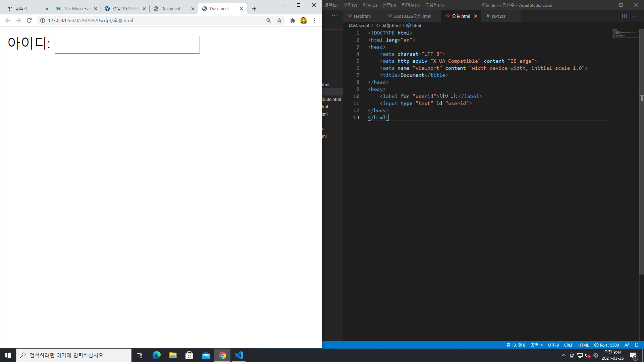Open editor More Actions ellipsis menu
Screen dimensions: 644x362
(635, 16)
